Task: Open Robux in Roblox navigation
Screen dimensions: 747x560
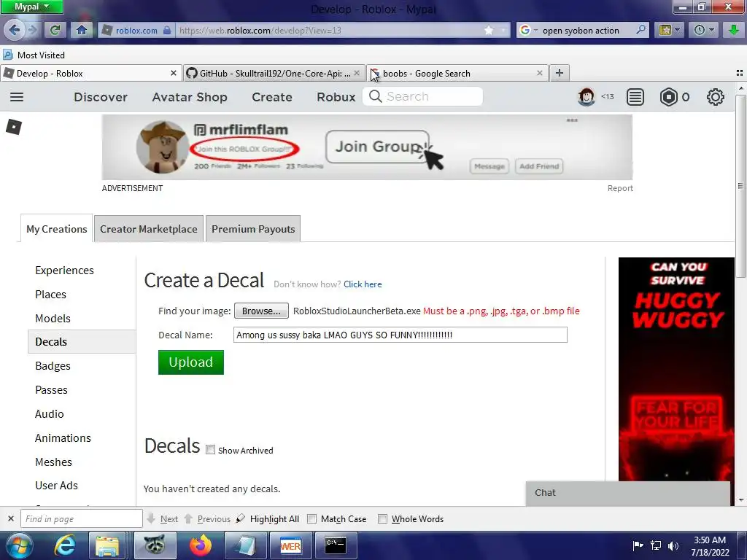Action: point(336,97)
